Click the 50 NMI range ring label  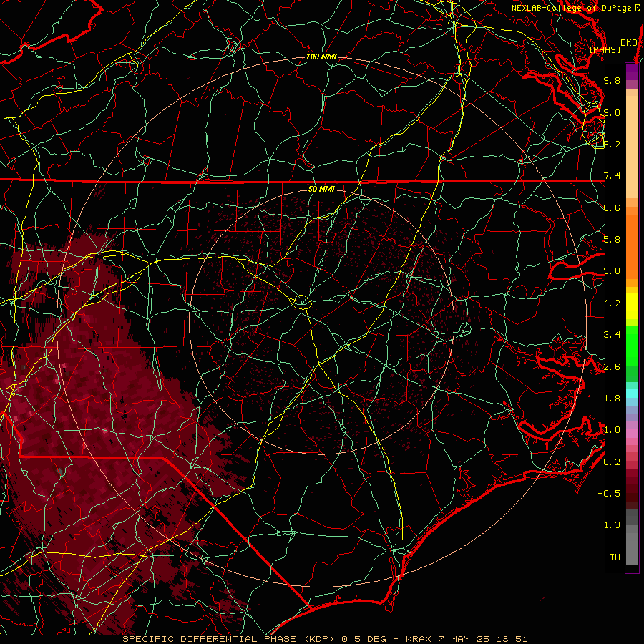click(x=321, y=189)
